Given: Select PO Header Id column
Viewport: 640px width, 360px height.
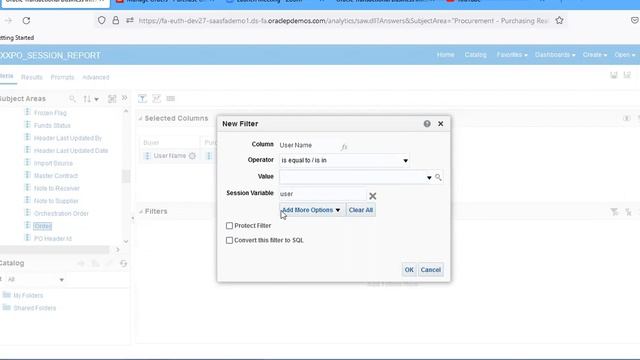Looking at the screenshot, I should [53, 239].
